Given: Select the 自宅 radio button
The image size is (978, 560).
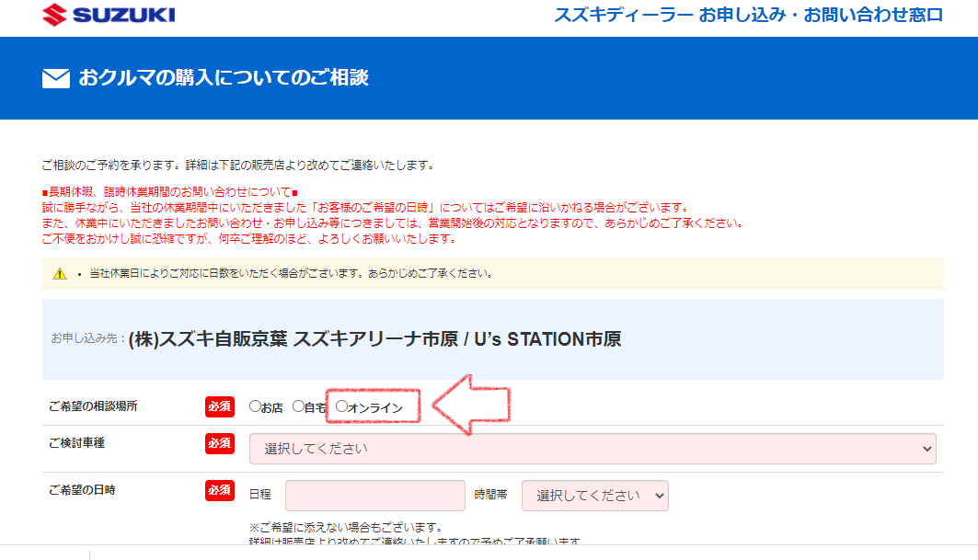Looking at the screenshot, I should tap(299, 406).
